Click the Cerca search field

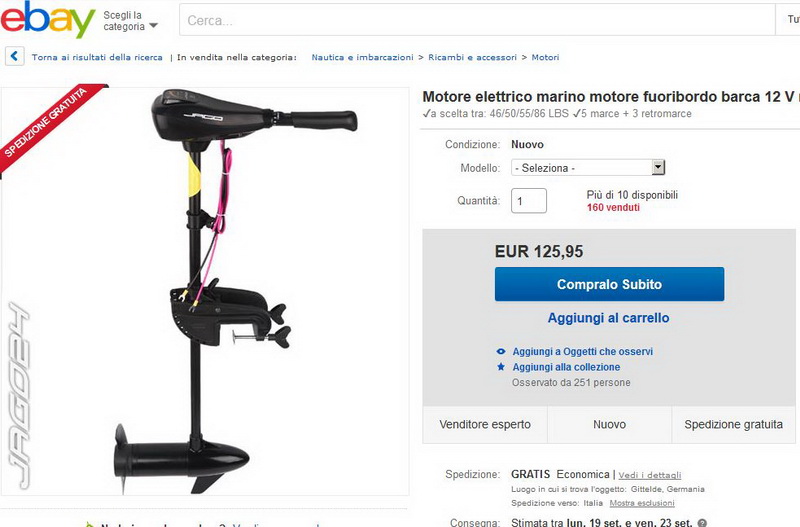point(477,20)
